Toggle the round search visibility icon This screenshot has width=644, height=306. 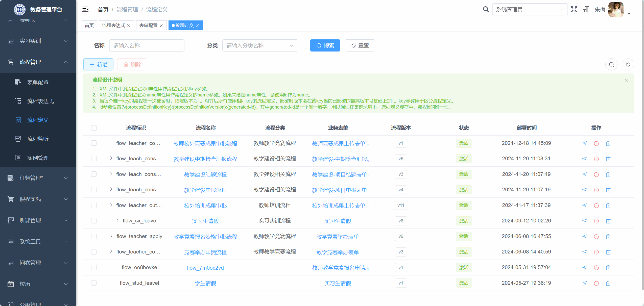point(611,65)
